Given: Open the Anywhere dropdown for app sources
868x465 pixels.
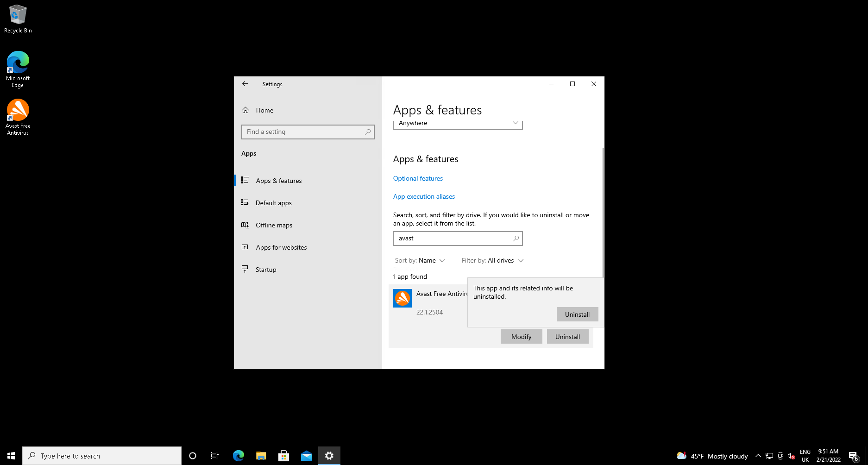Looking at the screenshot, I should [458, 124].
